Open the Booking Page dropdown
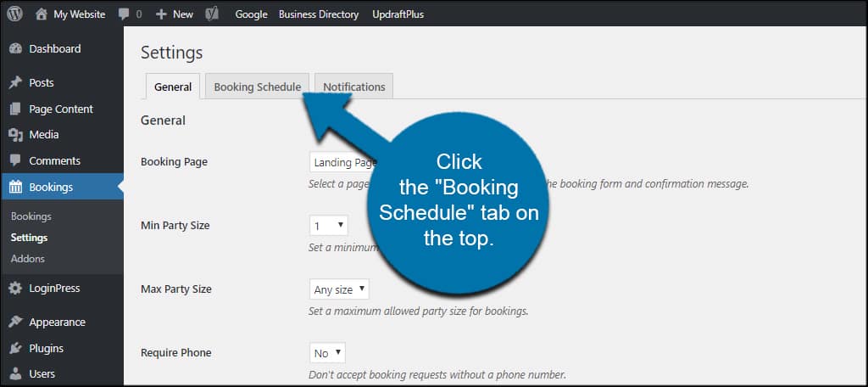Viewport: 868px width, 387px height. [x=343, y=162]
